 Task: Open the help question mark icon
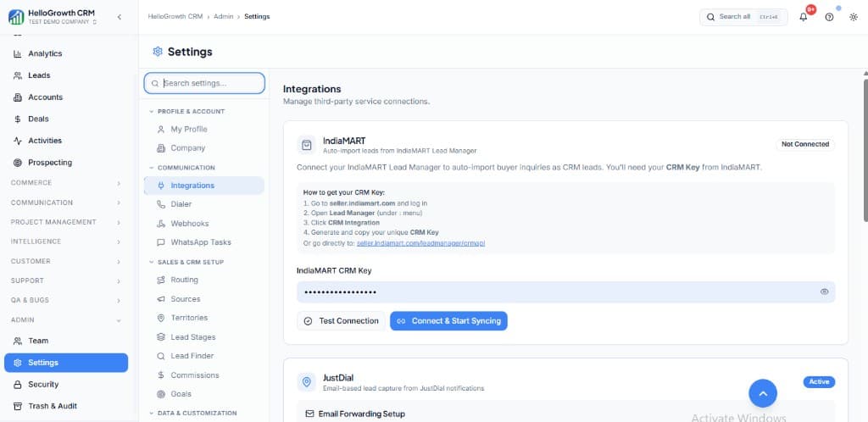click(829, 17)
